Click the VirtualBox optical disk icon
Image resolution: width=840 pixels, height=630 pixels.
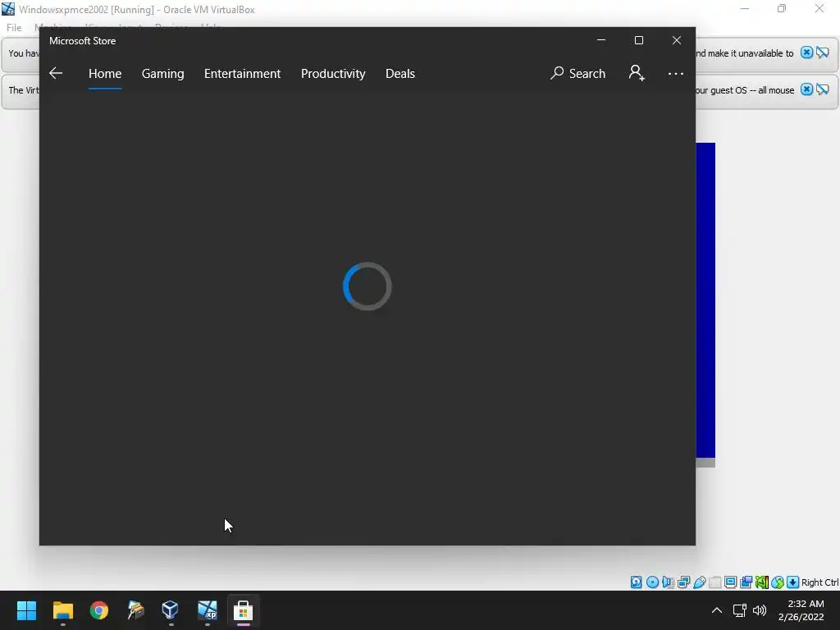click(652, 582)
